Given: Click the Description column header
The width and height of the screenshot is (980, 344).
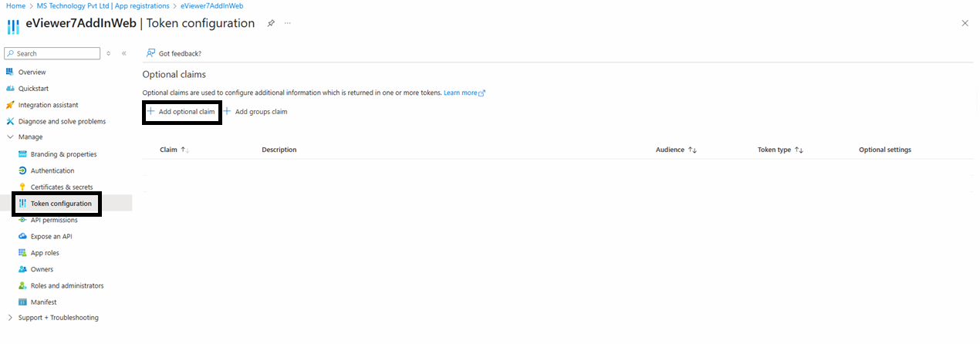Looking at the screenshot, I should (x=279, y=150).
